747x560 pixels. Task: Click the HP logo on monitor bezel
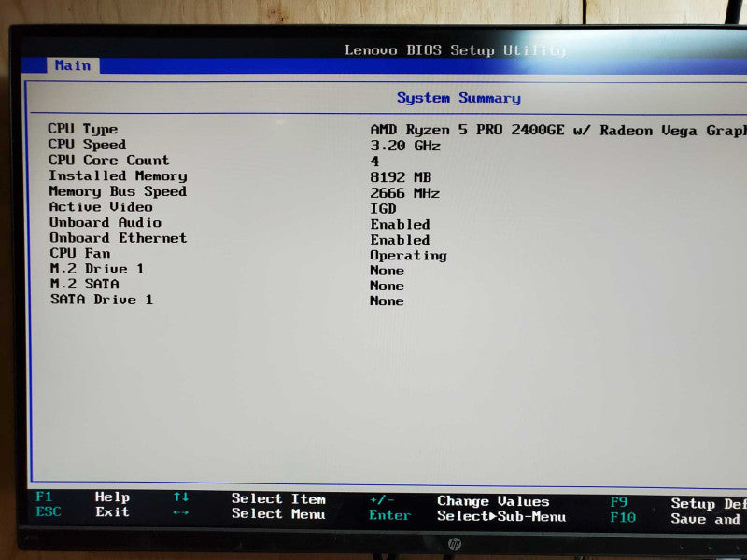click(455, 543)
